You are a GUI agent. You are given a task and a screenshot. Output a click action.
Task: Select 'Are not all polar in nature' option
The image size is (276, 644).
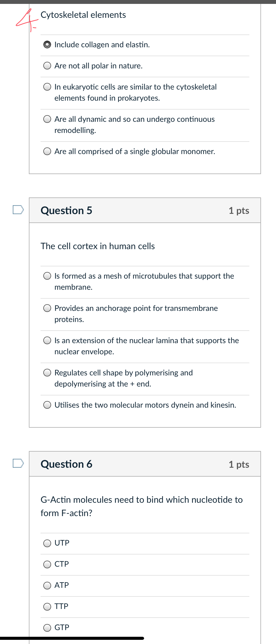(47, 66)
